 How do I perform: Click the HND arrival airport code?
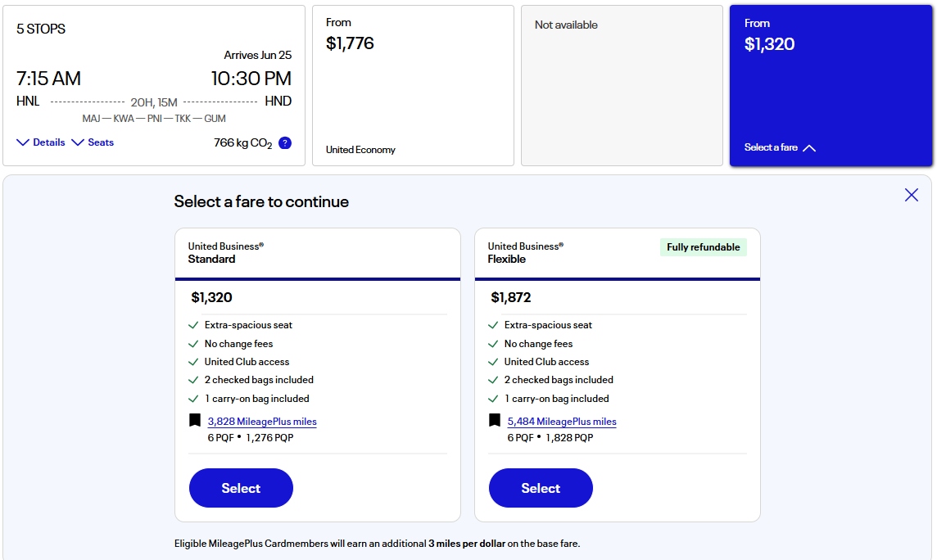tap(278, 102)
